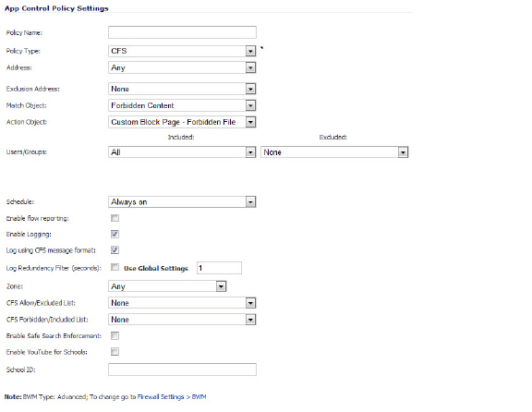Check the Use Global Settings checkbox
Screen dimensions: 532x412
point(115,267)
